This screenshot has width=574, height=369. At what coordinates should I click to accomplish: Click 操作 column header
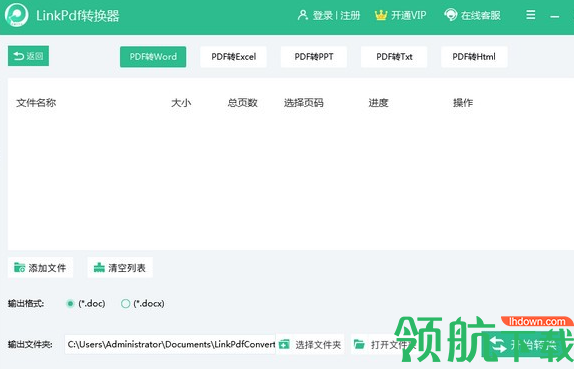(x=463, y=103)
